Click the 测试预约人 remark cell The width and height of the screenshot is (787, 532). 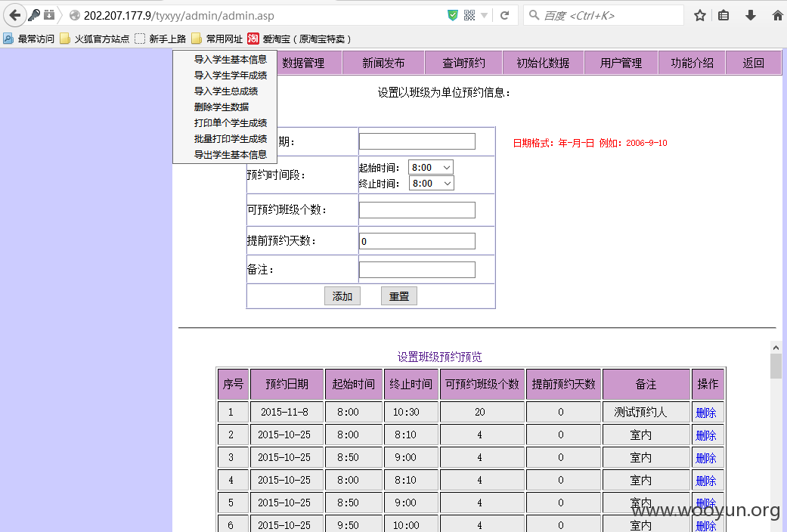tap(646, 412)
